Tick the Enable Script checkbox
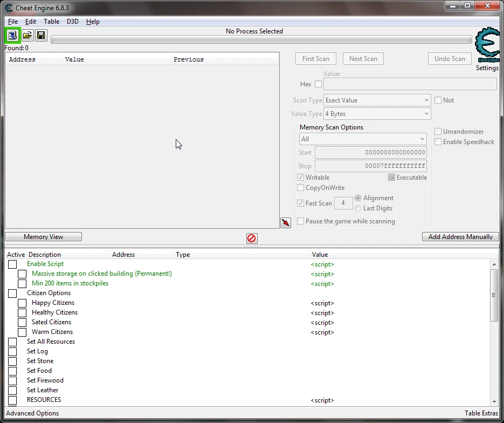The image size is (504, 423). click(12, 264)
